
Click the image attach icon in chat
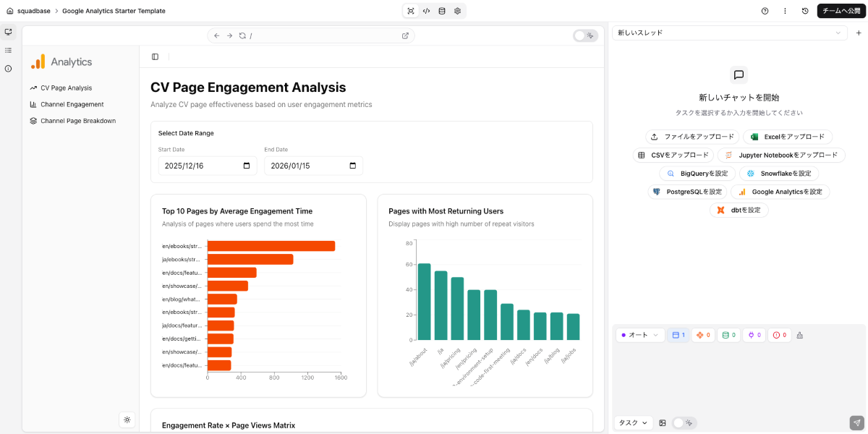(663, 422)
